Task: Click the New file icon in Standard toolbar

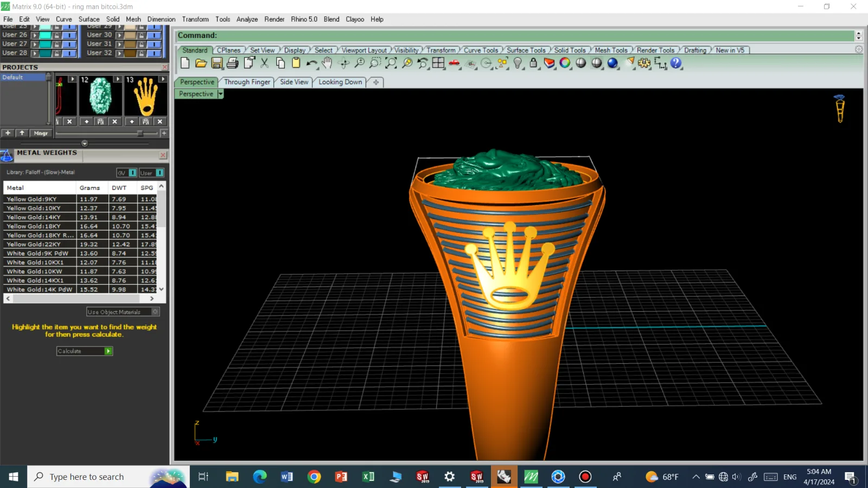Action: [x=185, y=63]
